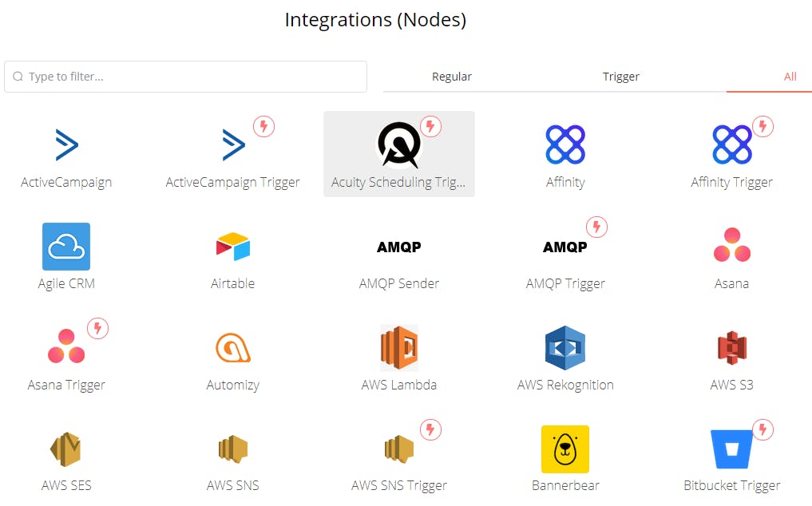812x506 pixels.
Task: Switch to the Trigger tab
Action: point(621,77)
